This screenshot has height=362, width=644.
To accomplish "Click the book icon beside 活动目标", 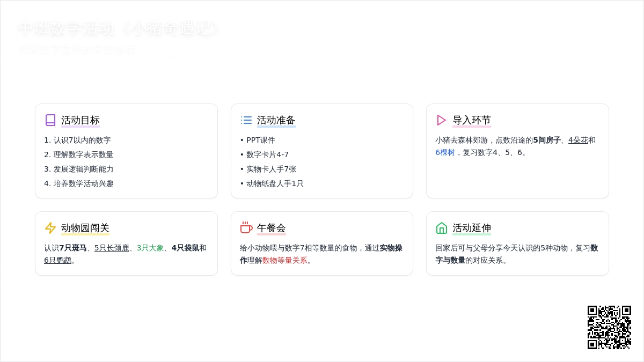I will 50,120.
